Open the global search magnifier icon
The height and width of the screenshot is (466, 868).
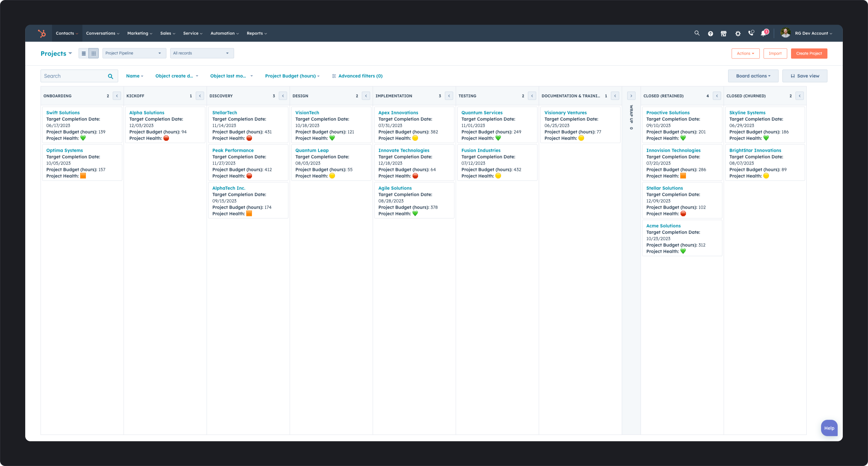tap(697, 33)
